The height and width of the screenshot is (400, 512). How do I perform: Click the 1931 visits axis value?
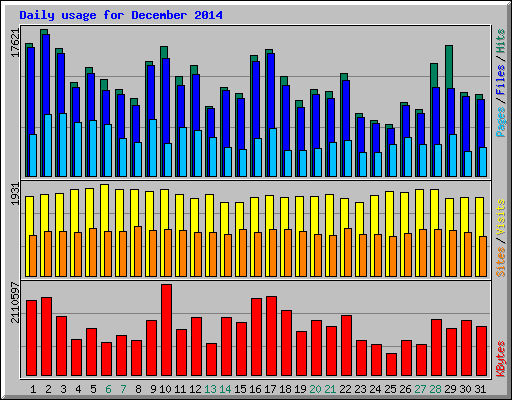(15, 194)
